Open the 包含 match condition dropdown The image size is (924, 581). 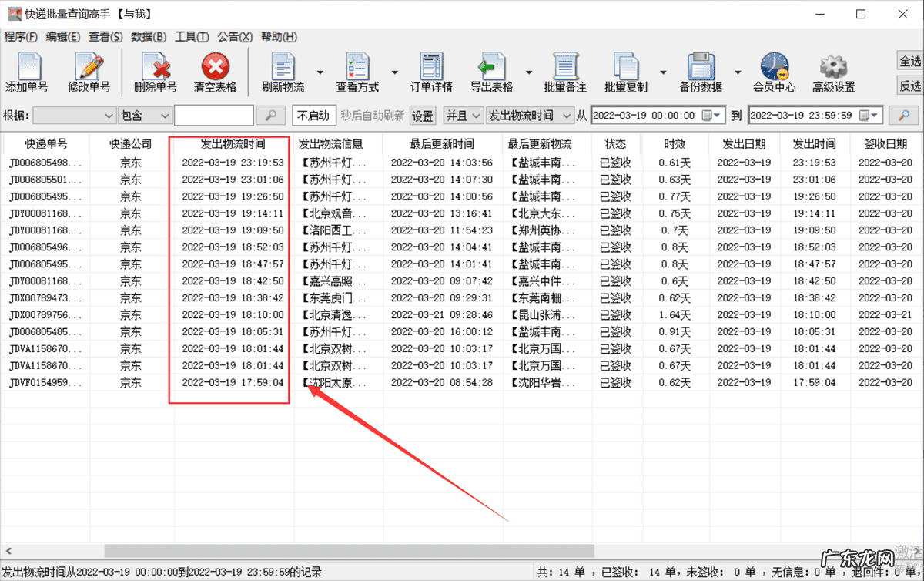coord(166,115)
